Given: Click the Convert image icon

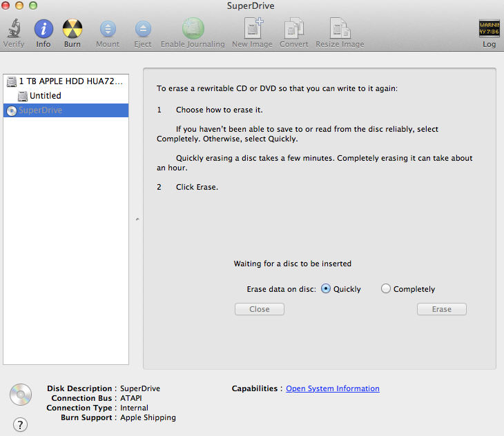Looking at the screenshot, I should click(x=294, y=28).
